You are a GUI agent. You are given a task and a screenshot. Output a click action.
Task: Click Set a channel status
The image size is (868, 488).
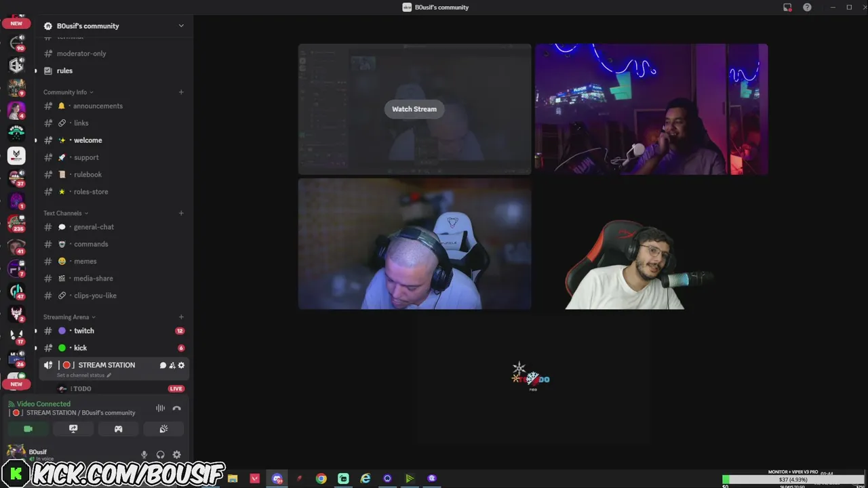[x=84, y=375]
